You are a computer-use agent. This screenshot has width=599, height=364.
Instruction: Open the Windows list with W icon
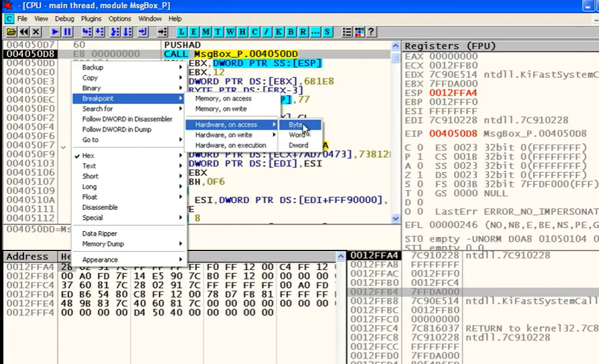[230, 32]
